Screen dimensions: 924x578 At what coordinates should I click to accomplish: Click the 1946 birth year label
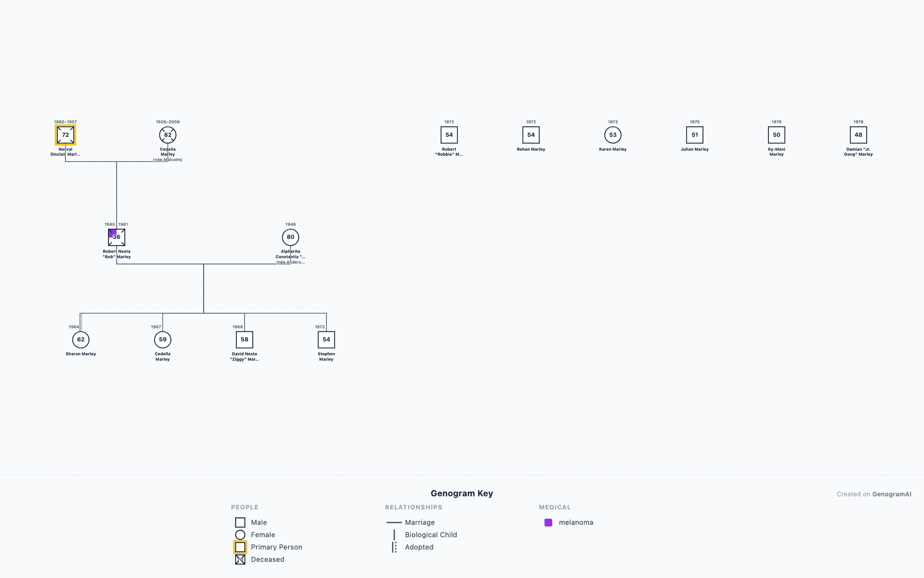[x=291, y=224]
